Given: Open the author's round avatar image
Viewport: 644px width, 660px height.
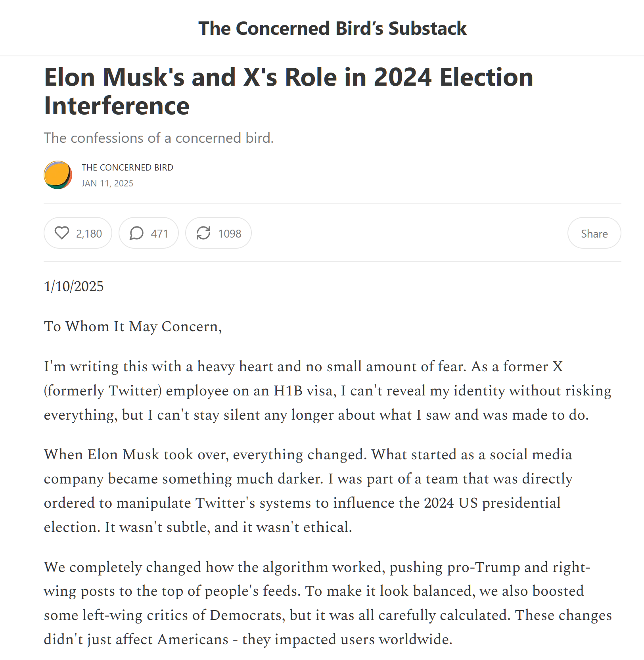Looking at the screenshot, I should pos(58,175).
